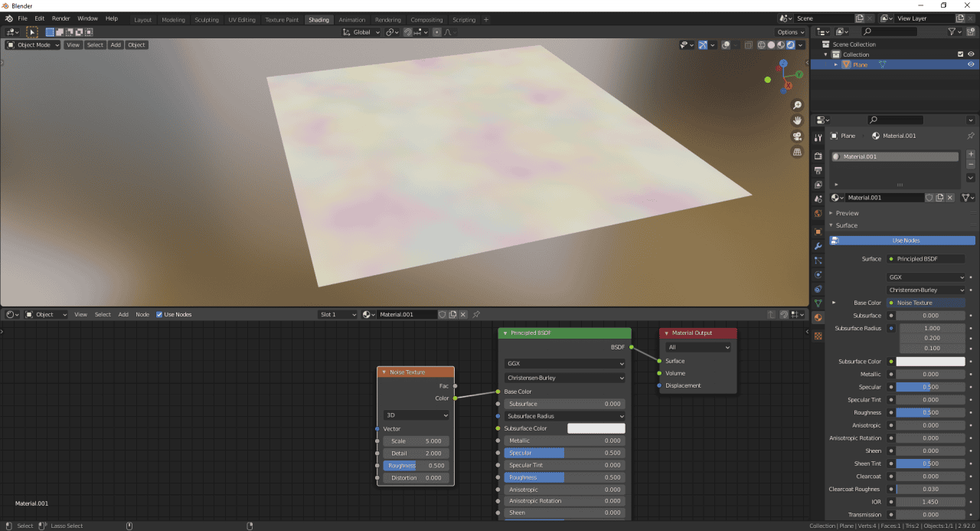Toggle the Collection visibility checkbox
This screenshot has width=980, height=531.
coord(959,54)
